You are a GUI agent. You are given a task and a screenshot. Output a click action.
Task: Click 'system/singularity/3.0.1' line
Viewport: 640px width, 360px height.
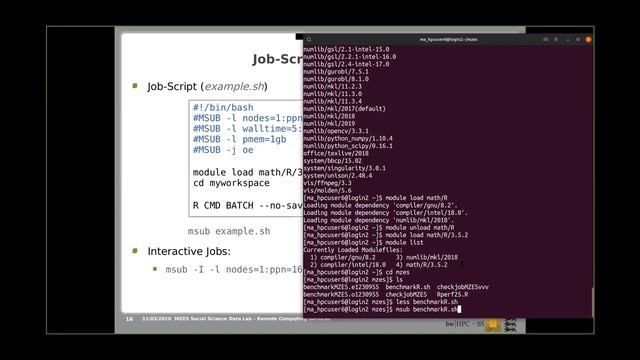(344, 168)
